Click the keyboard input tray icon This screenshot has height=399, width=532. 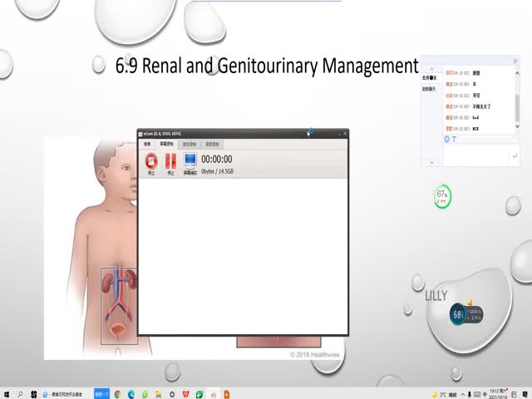click(x=477, y=395)
